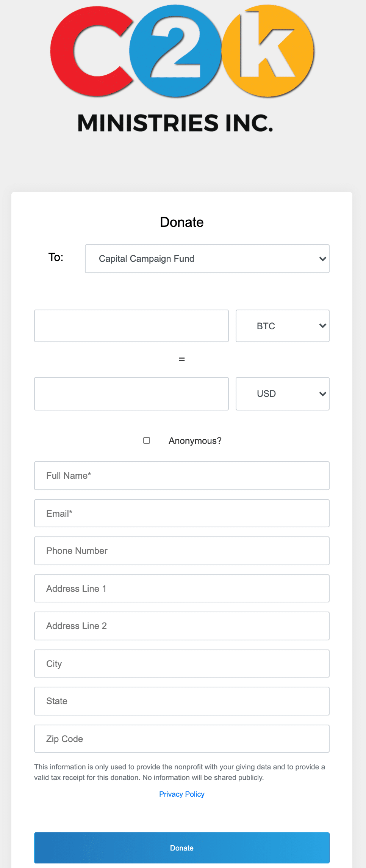366x868 pixels.
Task: Focus the Email field
Action: point(182,513)
